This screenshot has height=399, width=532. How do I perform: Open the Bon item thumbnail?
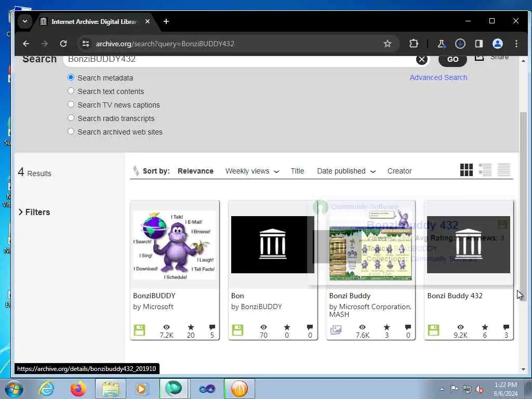tap(272, 245)
